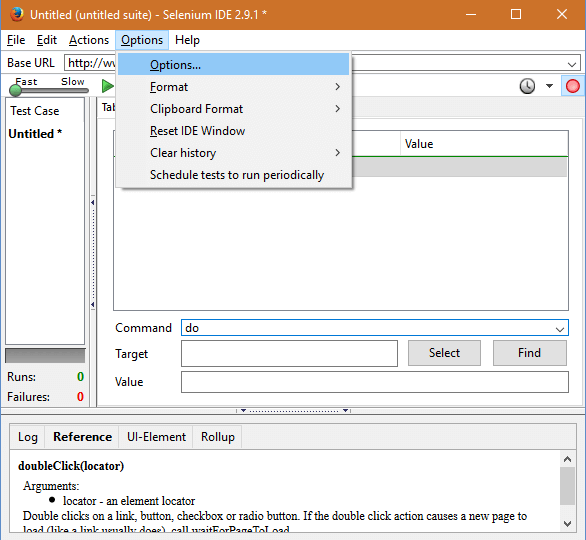586x540 pixels.
Task: Click the Reference pane scrollbar thumb
Action: [567, 485]
